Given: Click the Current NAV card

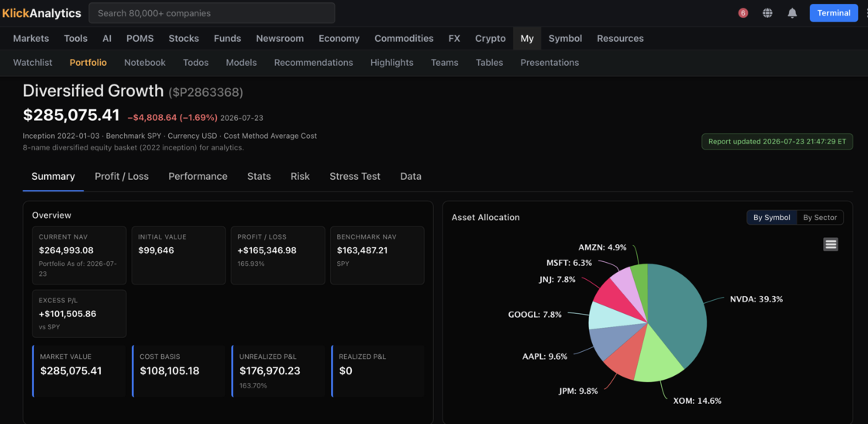Looking at the screenshot, I should pyautogui.click(x=79, y=255).
